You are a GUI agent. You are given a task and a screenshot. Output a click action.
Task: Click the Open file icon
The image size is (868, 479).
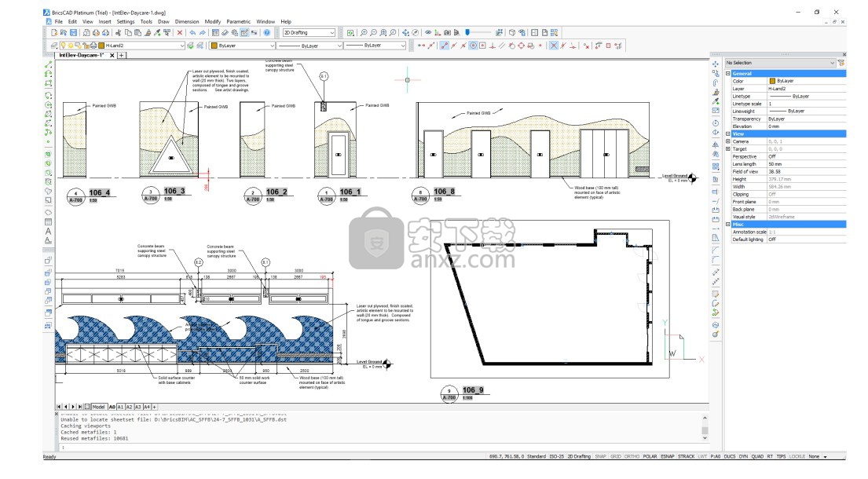[64, 33]
